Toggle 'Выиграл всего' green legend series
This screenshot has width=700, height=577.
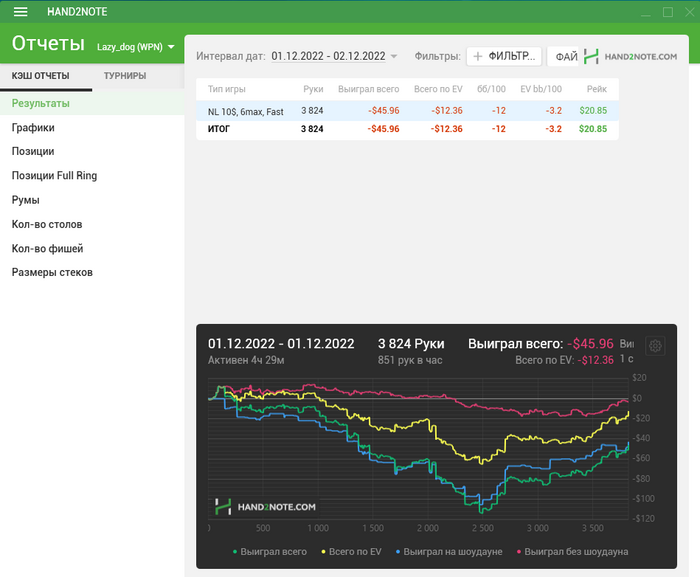point(270,552)
